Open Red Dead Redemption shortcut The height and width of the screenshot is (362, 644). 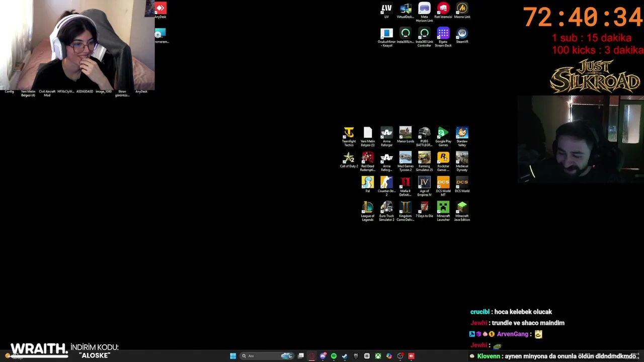(x=368, y=162)
